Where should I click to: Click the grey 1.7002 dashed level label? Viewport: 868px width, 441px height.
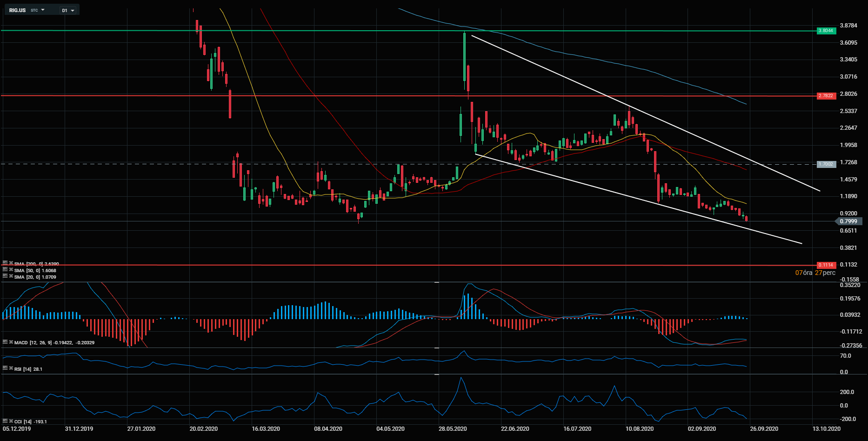pyautogui.click(x=826, y=164)
